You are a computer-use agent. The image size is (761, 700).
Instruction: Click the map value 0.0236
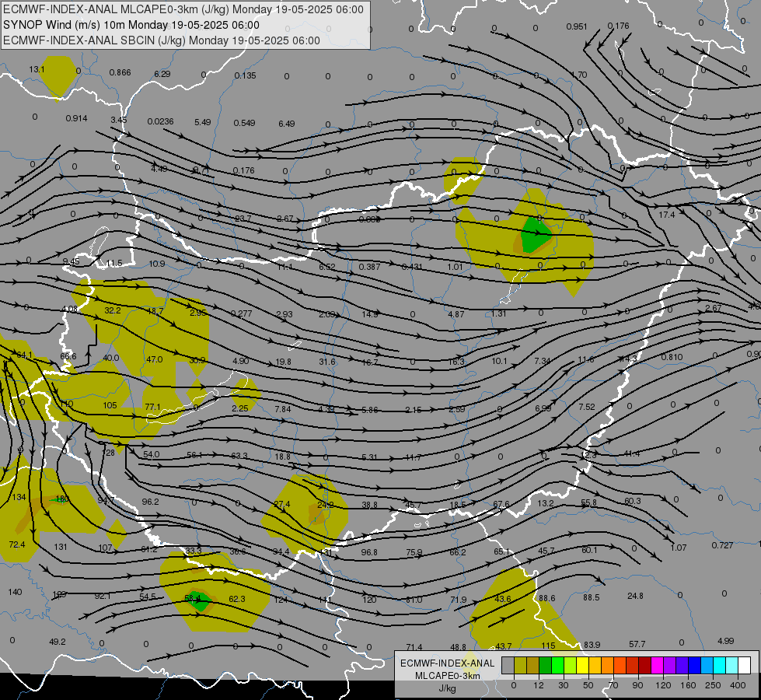(161, 121)
